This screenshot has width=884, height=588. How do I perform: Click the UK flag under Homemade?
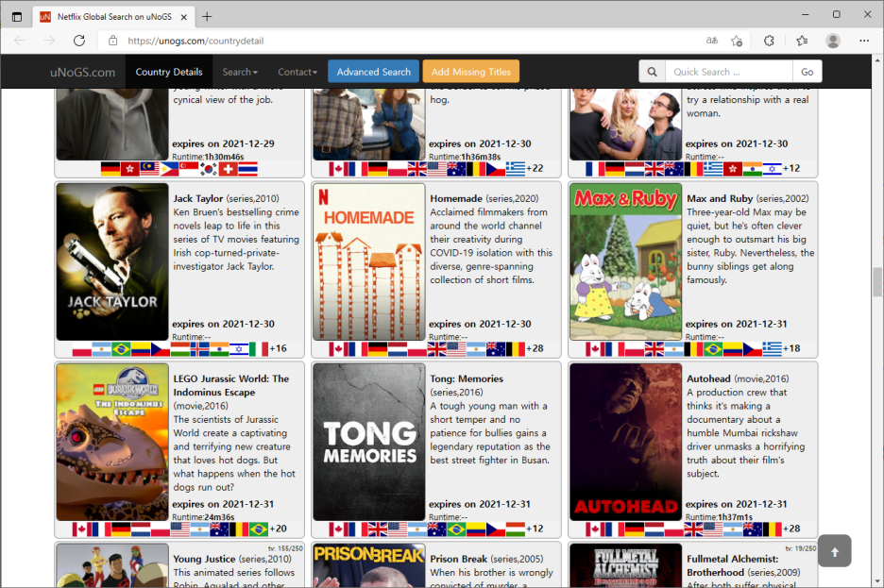coord(437,349)
